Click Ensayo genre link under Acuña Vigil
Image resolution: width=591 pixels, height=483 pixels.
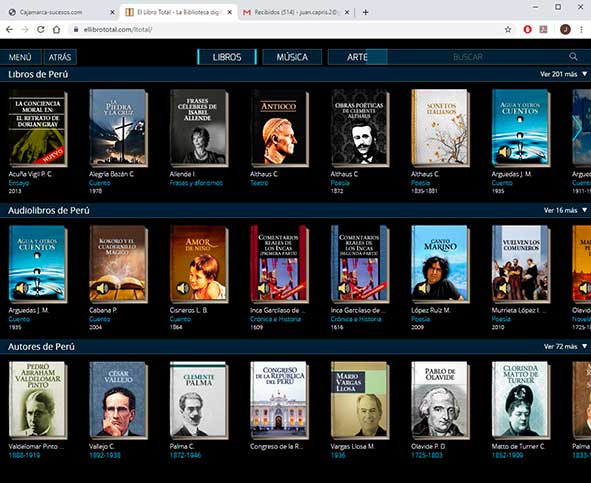19,183
